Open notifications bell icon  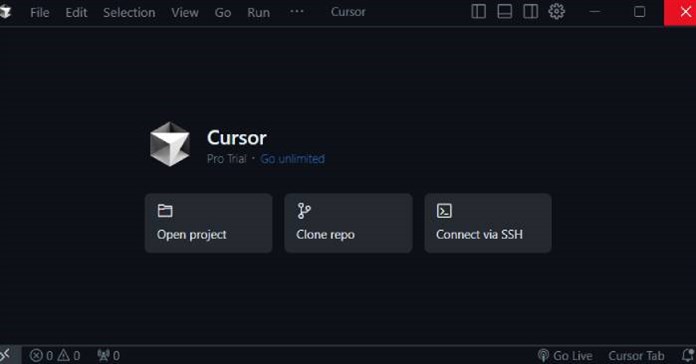(x=688, y=355)
